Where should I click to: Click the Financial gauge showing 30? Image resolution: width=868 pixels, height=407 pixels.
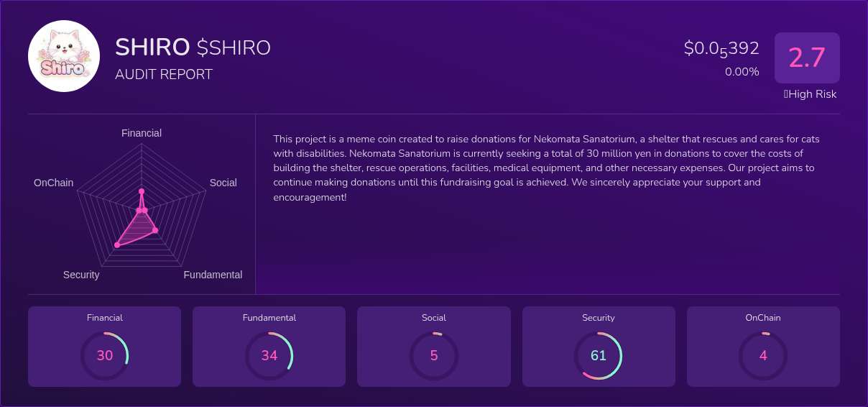click(x=105, y=355)
